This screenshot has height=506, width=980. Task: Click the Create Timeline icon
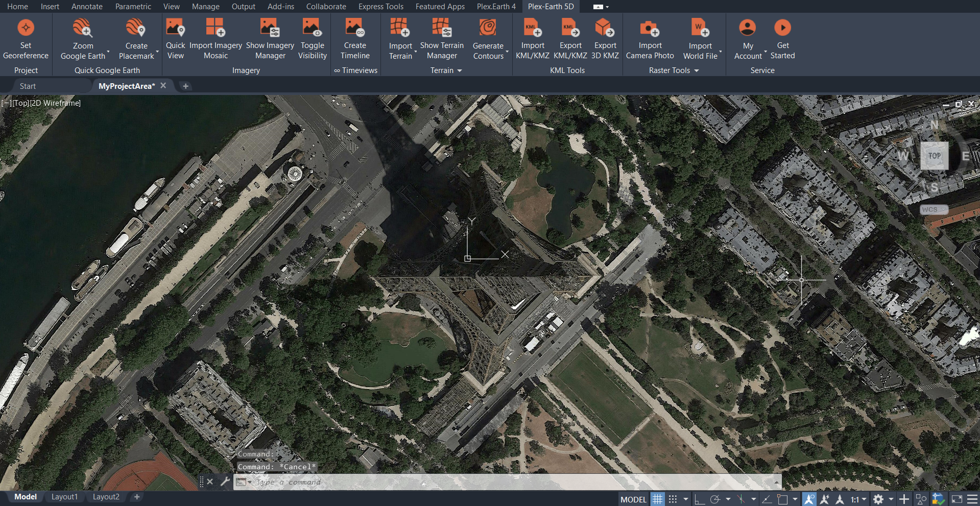pyautogui.click(x=355, y=28)
